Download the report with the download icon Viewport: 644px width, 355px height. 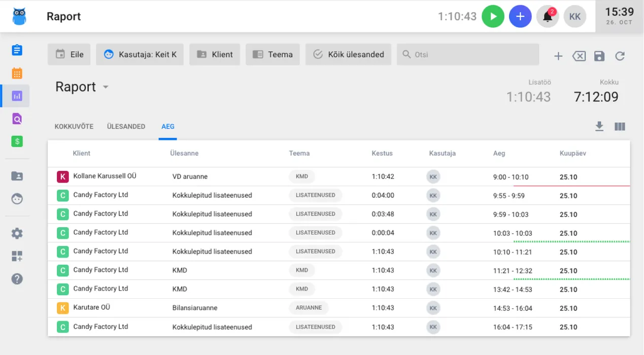pyautogui.click(x=599, y=127)
